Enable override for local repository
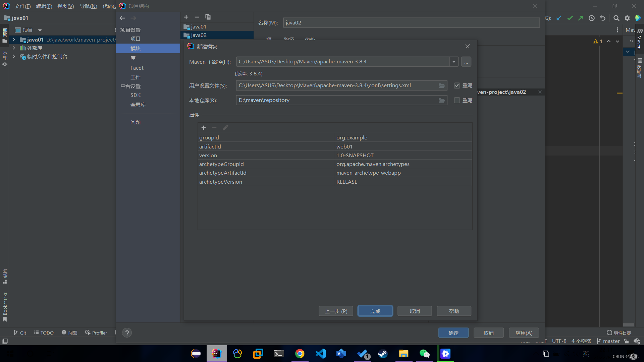The image size is (644, 362). coord(457,101)
